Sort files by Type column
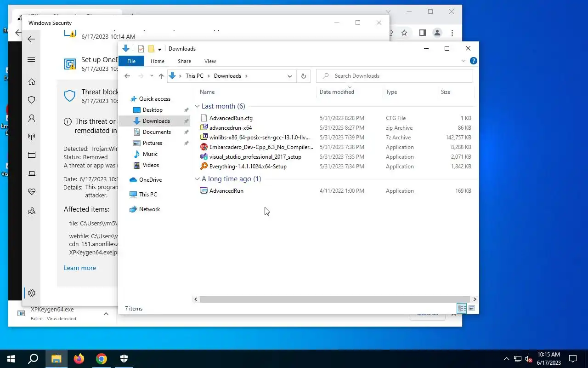Viewport: 588px width, 368px height. (x=410, y=92)
